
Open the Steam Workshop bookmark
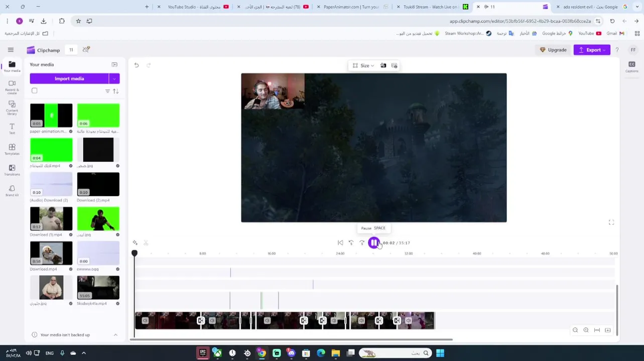point(468,33)
